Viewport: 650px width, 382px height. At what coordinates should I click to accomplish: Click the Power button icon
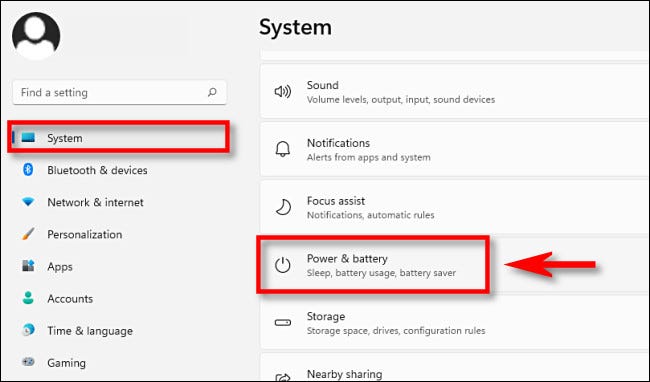coord(283,265)
